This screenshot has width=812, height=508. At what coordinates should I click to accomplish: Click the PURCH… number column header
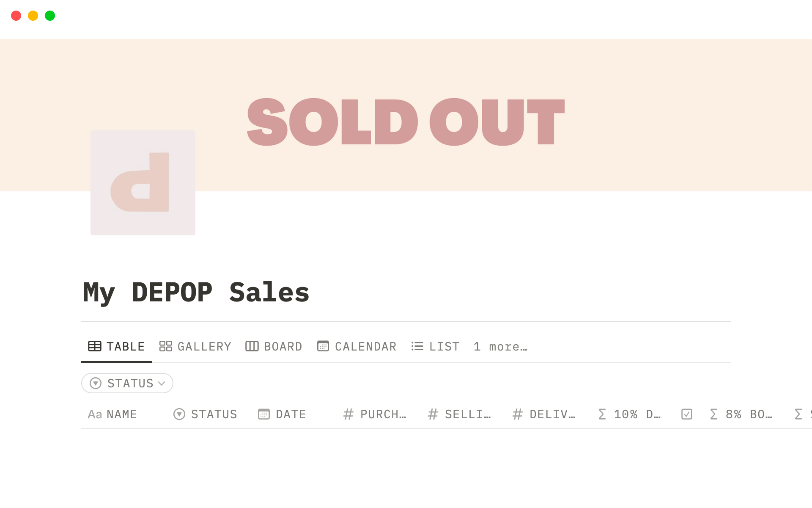[x=383, y=414]
